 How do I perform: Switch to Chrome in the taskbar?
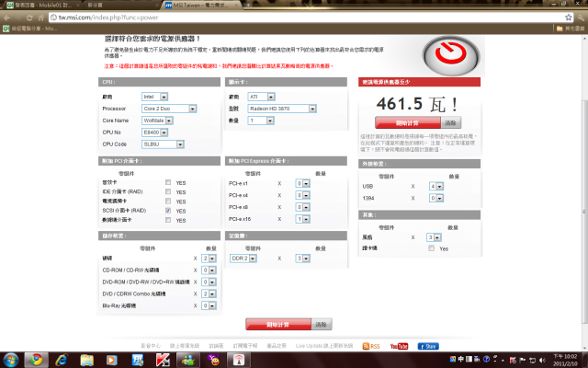click(37, 360)
